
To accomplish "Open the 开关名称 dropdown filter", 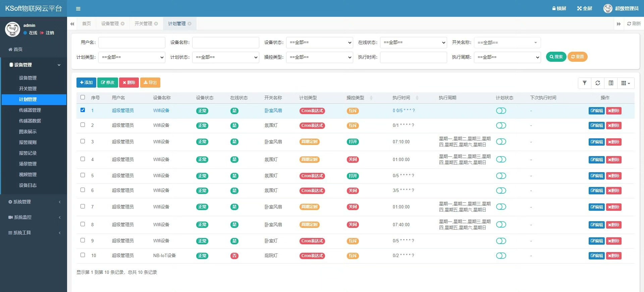I will [507, 43].
